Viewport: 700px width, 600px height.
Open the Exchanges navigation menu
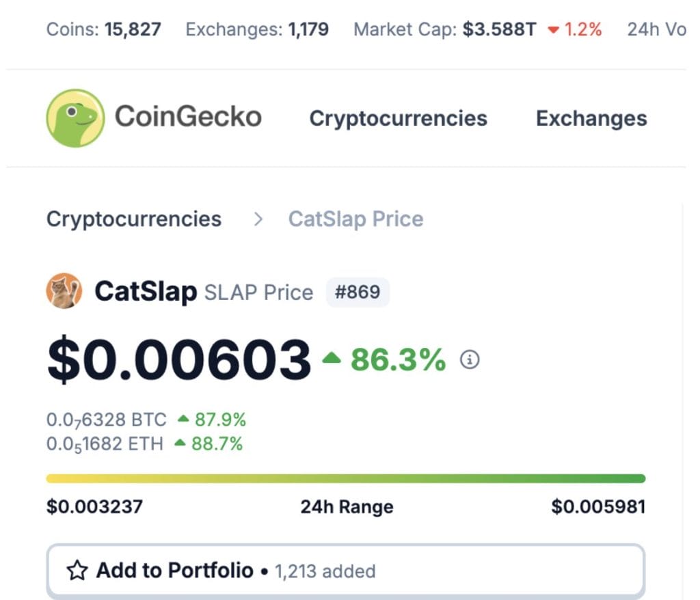click(x=591, y=118)
